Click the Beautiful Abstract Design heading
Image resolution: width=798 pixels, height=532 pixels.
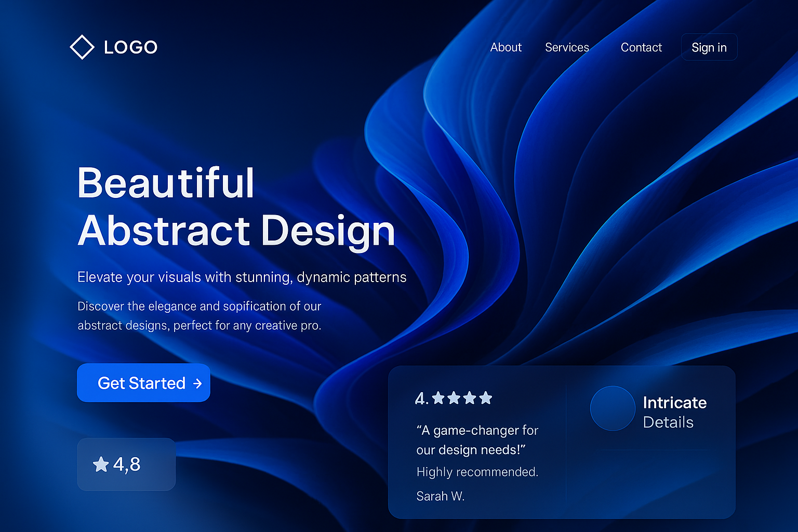(236, 206)
